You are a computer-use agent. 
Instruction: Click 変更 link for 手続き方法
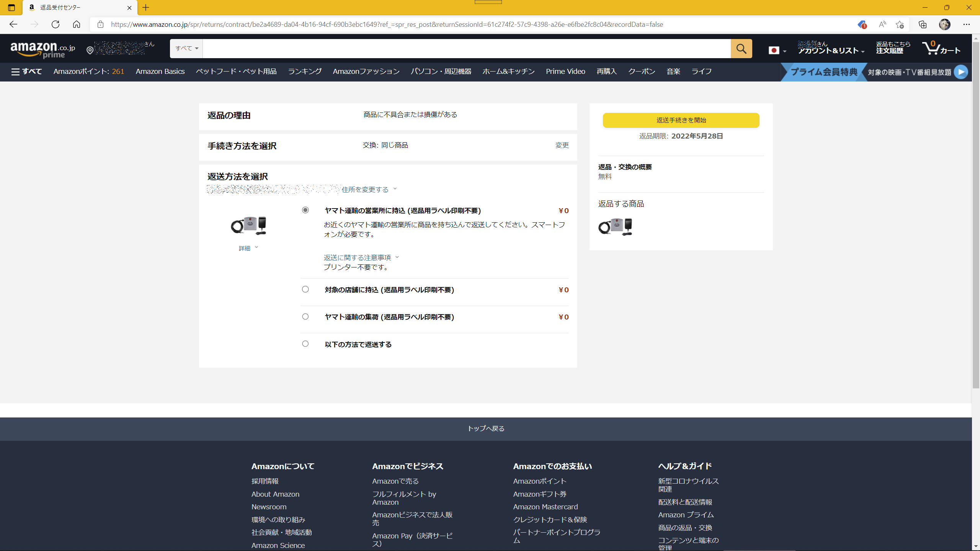[562, 145]
